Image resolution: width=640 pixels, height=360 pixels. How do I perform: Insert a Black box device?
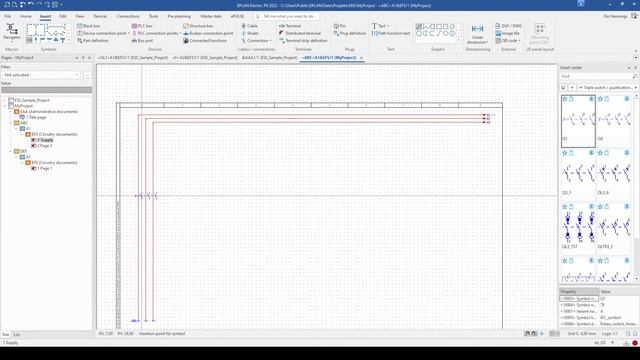[89, 26]
